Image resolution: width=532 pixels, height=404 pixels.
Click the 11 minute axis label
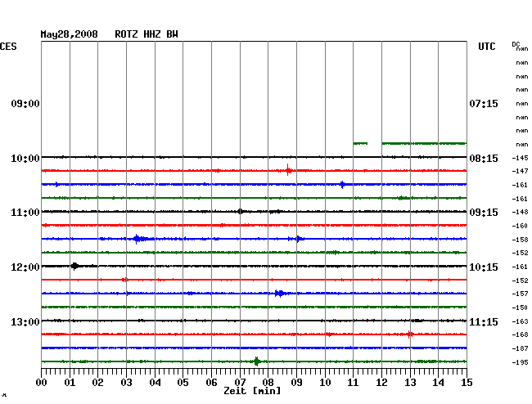pos(353,383)
